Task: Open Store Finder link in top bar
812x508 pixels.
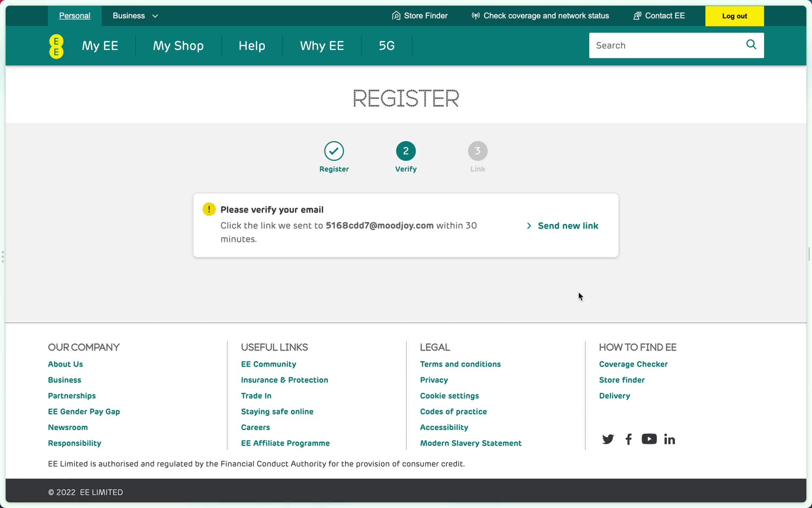Action: pos(425,16)
